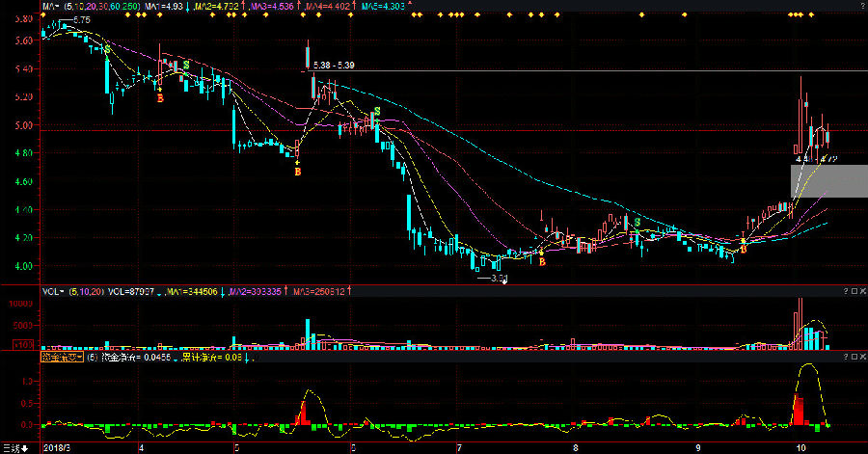Click the 5.75 high price marker
Viewport: 868px width, 454px height.
(x=81, y=20)
